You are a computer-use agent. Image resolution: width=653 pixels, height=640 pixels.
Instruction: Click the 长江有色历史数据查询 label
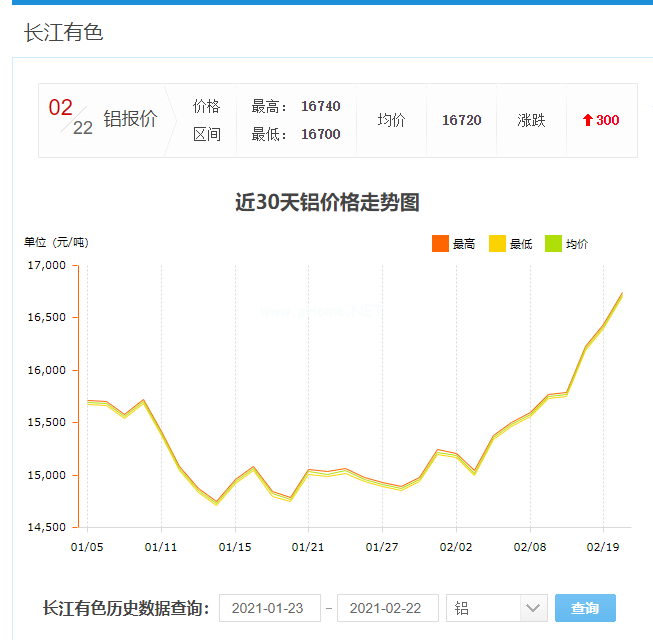(x=126, y=608)
